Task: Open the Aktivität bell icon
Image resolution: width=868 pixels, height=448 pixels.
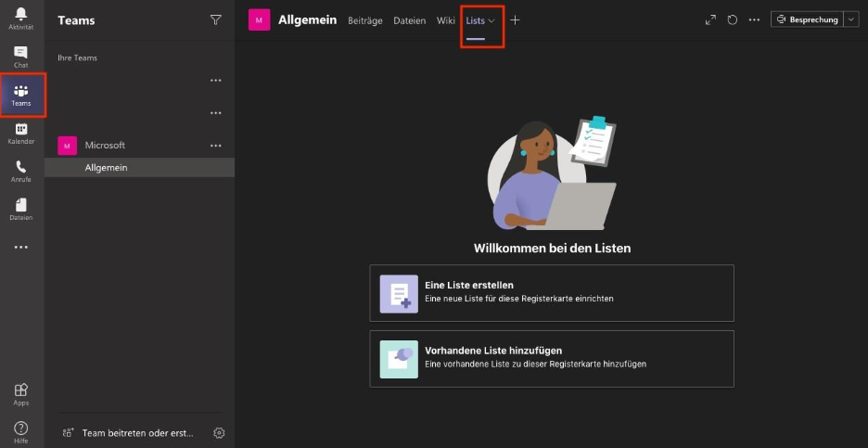Action: (x=21, y=14)
